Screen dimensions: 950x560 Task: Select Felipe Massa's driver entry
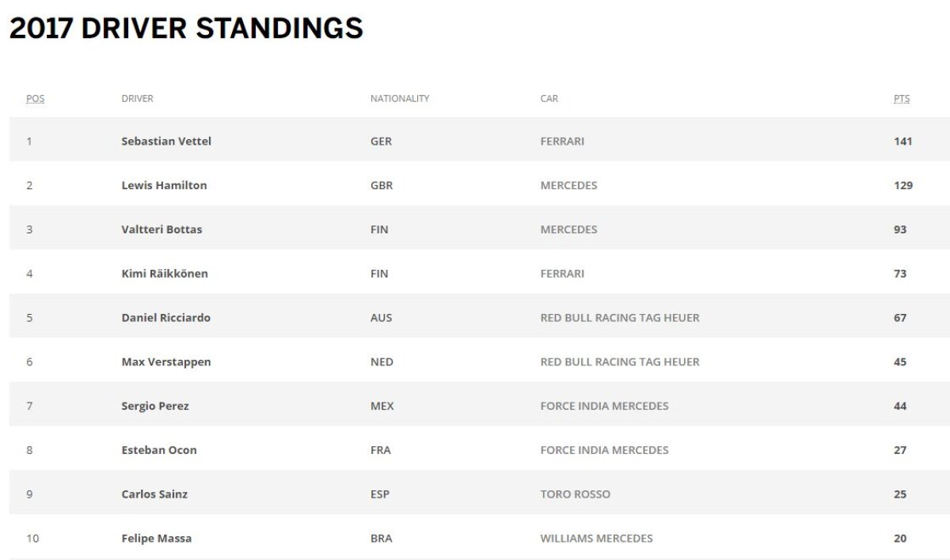pos(156,539)
